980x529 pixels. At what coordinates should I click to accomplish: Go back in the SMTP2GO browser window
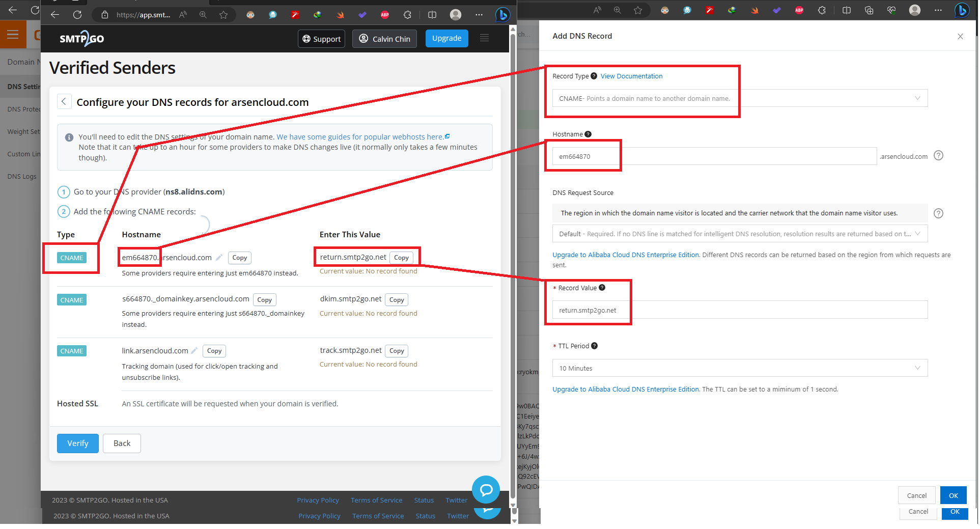55,15
